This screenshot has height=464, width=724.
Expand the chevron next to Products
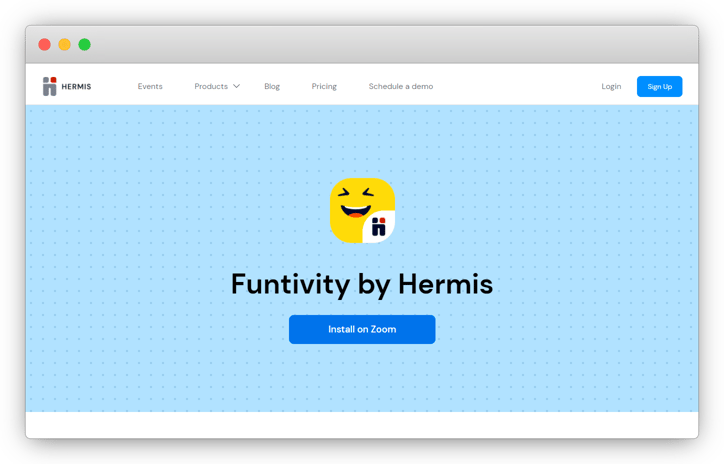237,87
